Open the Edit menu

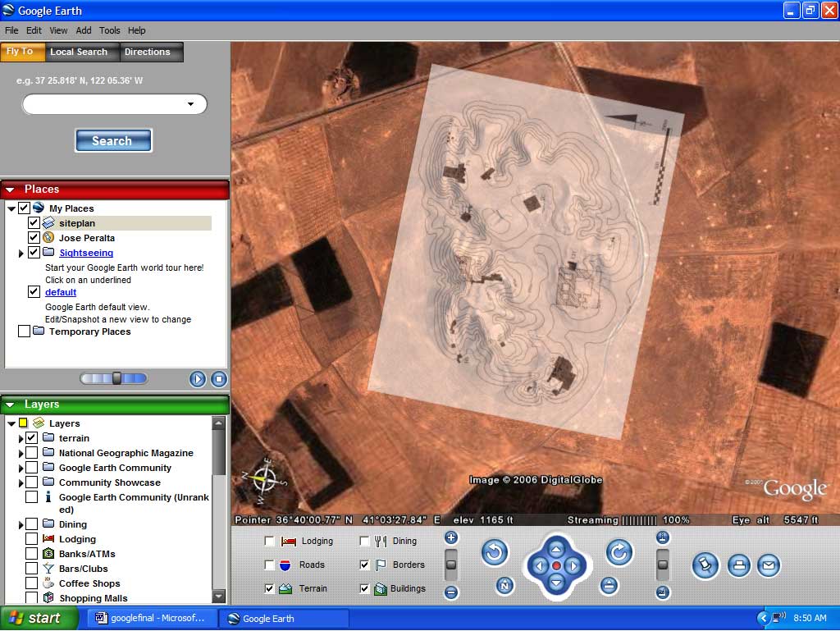(34, 30)
